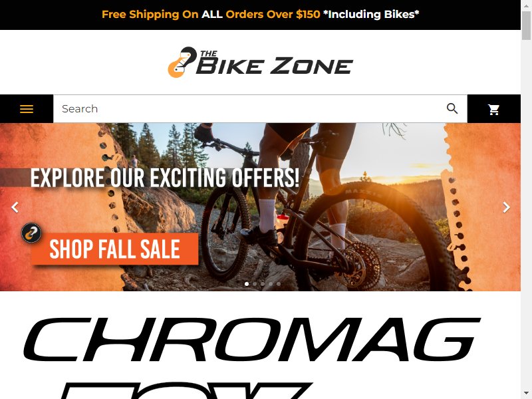Image resolution: width=532 pixels, height=399 pixels.
Task: Open the hamburger navigation menu
Action: (27, 109)
